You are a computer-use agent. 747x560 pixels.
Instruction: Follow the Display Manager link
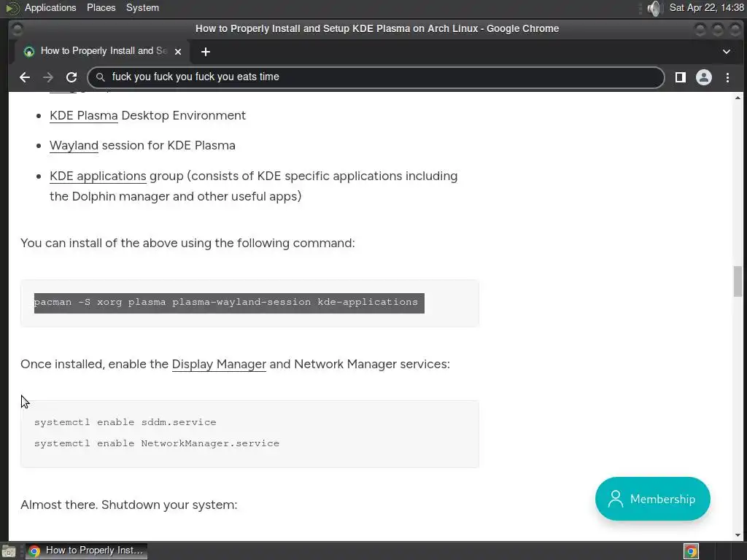coord(219,365)
